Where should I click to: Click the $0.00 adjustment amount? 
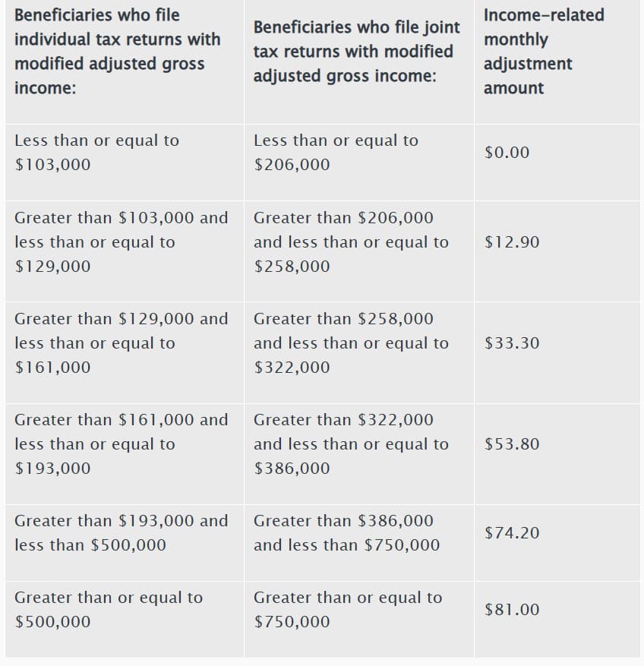(507, 153)
